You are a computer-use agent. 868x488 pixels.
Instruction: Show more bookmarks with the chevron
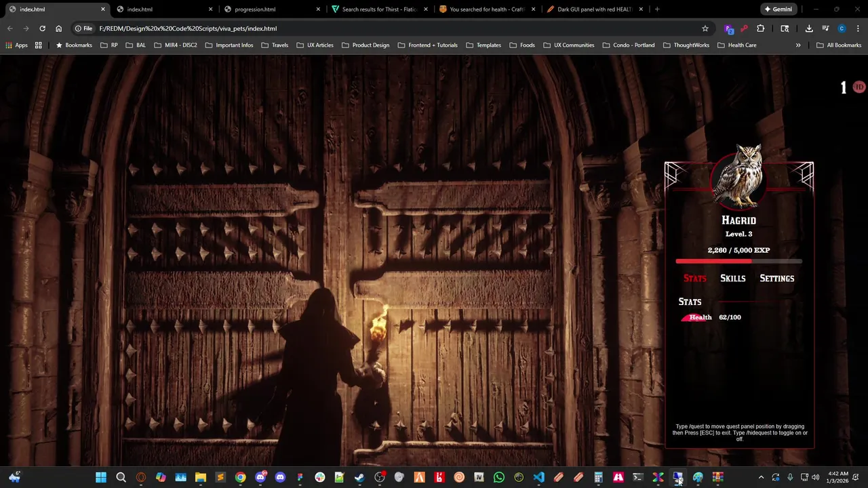pyautogui.click(x=798, y=45)
